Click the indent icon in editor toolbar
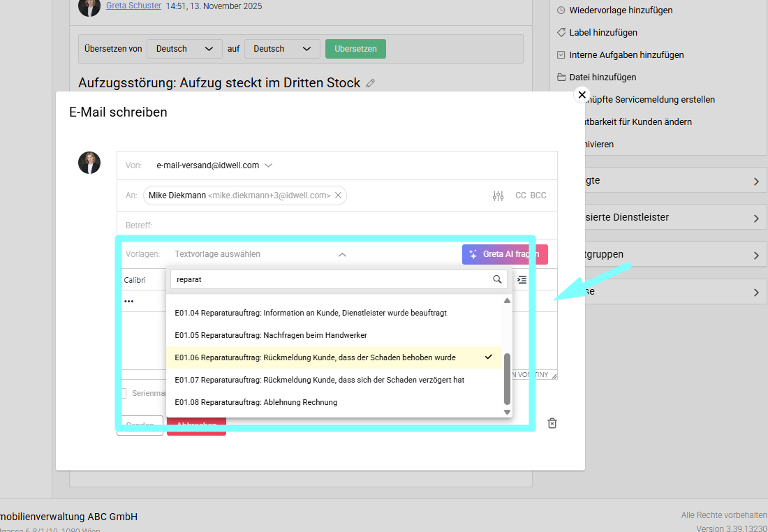This screenshot has height=532, width=768. tap(522, 279)
